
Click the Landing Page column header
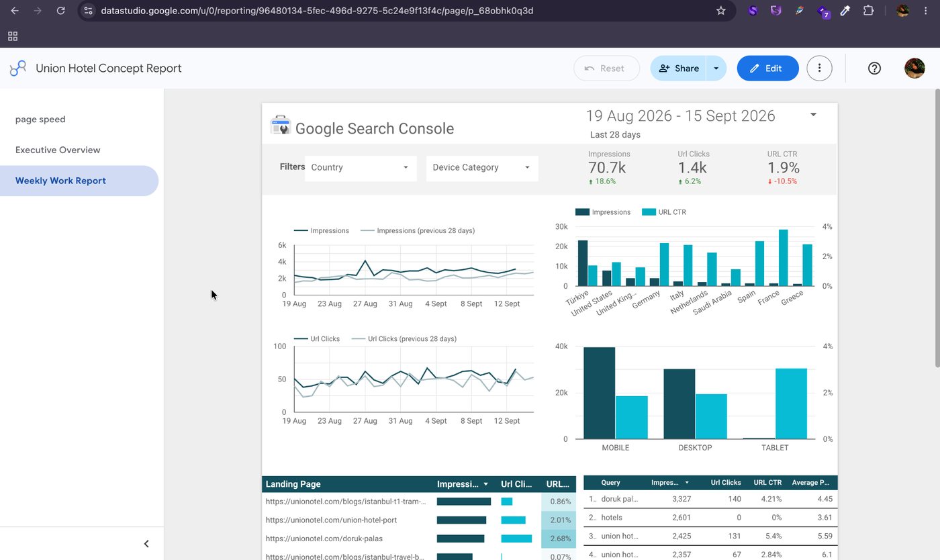pyautogui.click(x=293, y=484)
